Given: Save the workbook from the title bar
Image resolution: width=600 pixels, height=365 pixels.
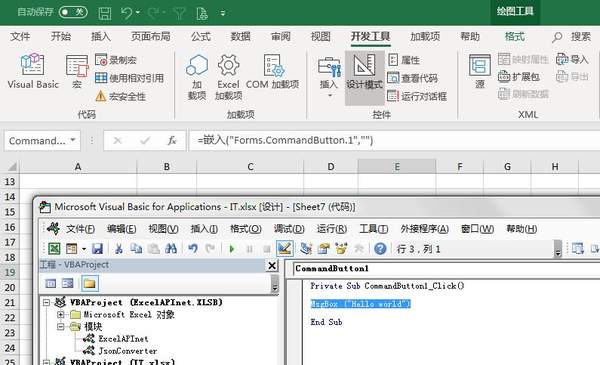Looking at the screenshot, I should 105,13.
